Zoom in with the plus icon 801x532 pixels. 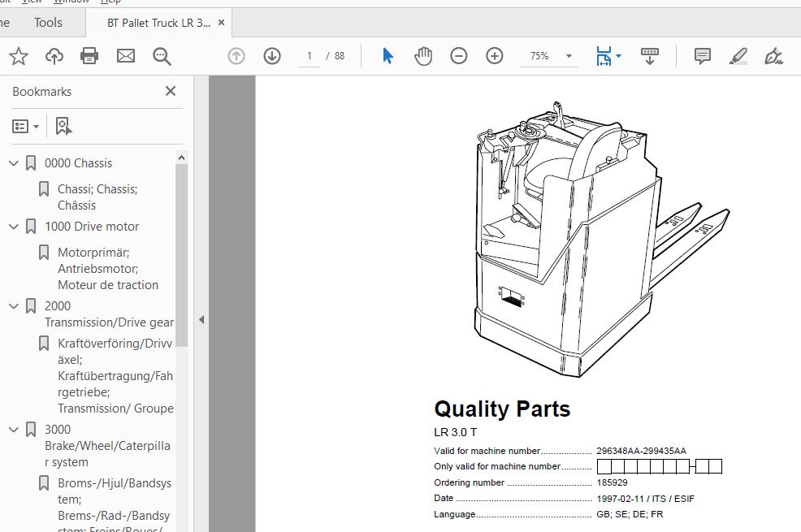(x=495, y=56)
